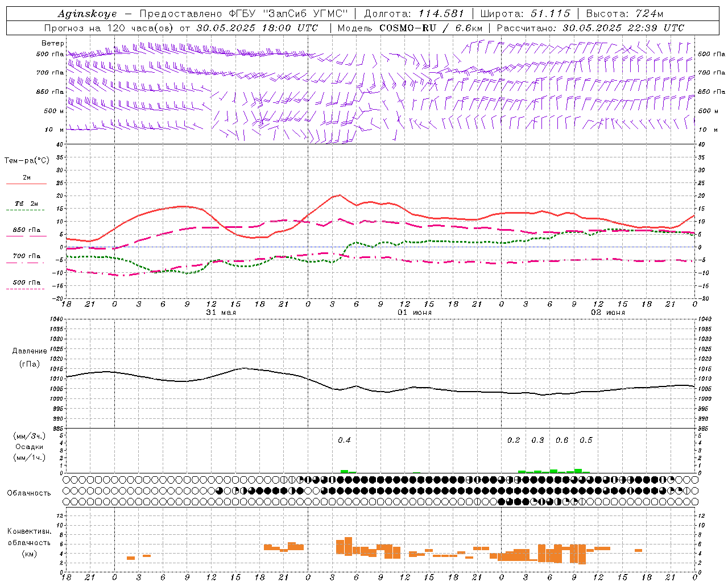
Task: Click the Конвективн. convective cloud label
Action: (29, 531)
